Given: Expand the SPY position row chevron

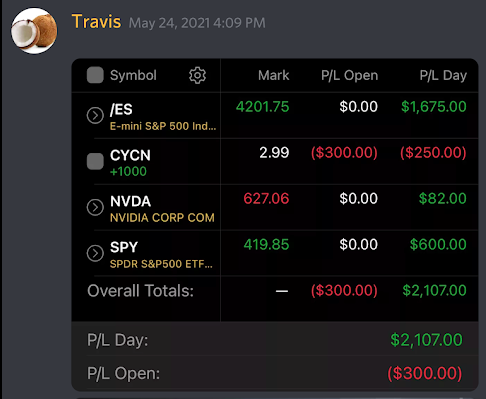Looking at the screenshot, I should pyautogui.click(x=95, y=253).
